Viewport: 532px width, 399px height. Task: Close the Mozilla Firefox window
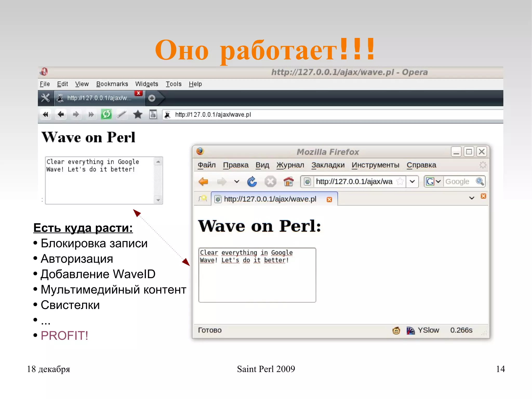[482, 152]
